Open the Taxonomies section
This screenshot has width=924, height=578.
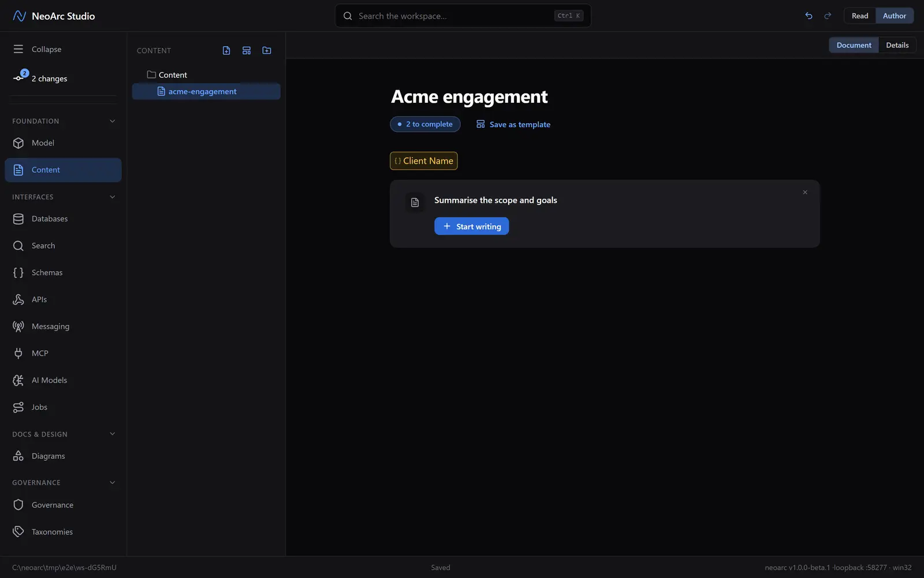click(x=63, y=532)
